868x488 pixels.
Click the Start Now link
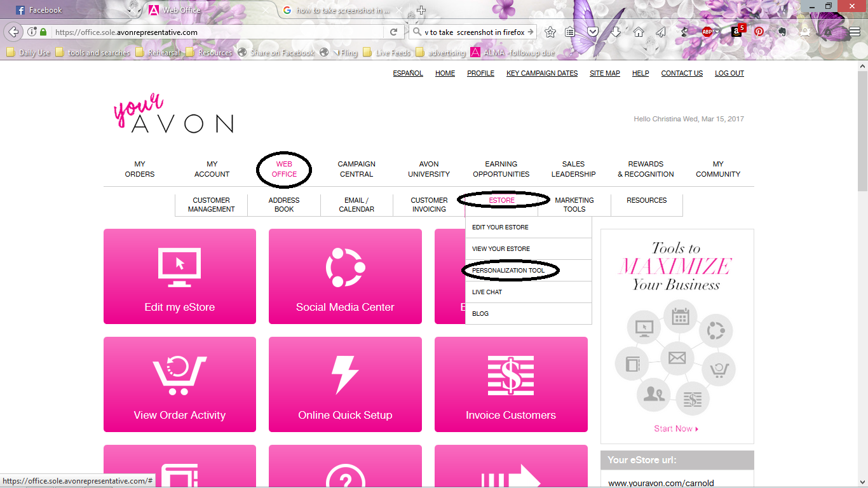(x=676, y=429)
